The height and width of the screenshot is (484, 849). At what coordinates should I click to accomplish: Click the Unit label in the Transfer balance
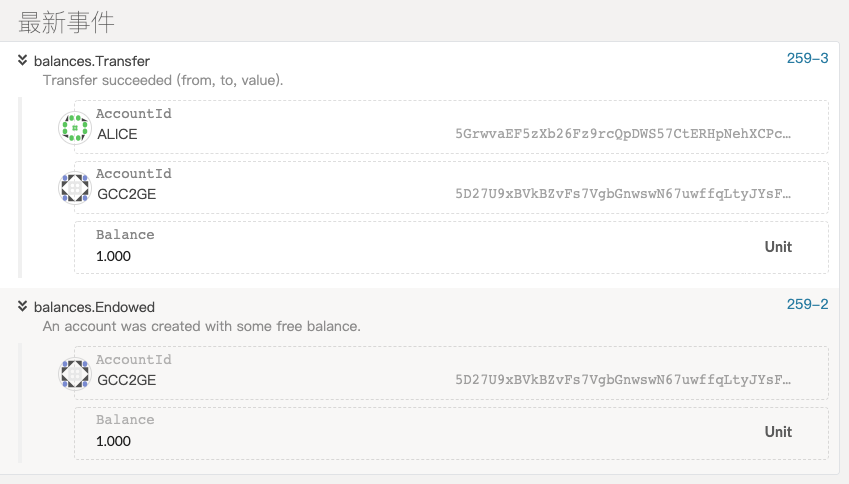click(778, 247)
